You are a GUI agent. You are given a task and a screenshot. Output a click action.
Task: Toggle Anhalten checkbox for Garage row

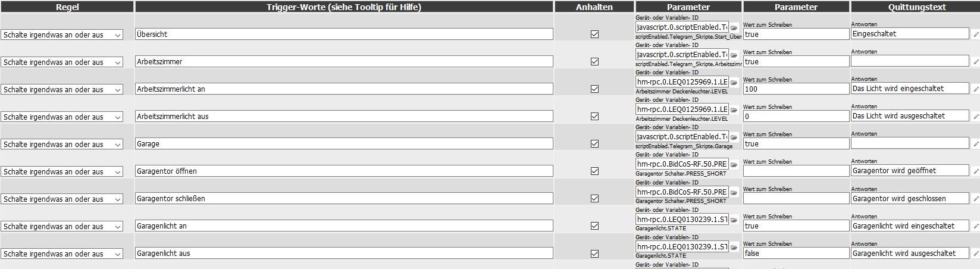(x=594, y=144)
